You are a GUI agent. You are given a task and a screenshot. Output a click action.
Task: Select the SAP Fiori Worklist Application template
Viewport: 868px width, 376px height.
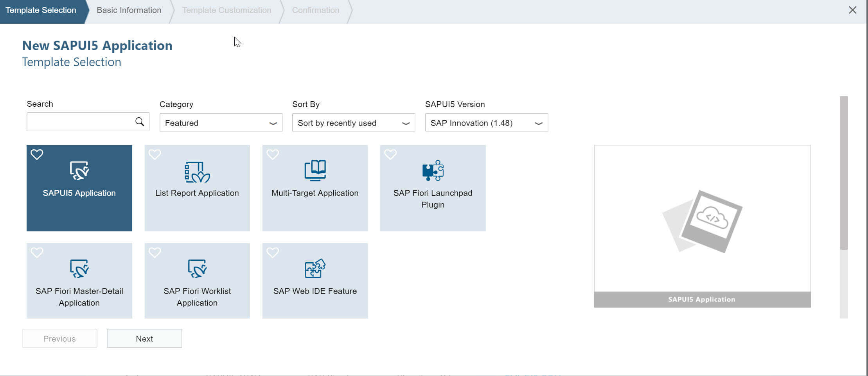tap(197, 281)
